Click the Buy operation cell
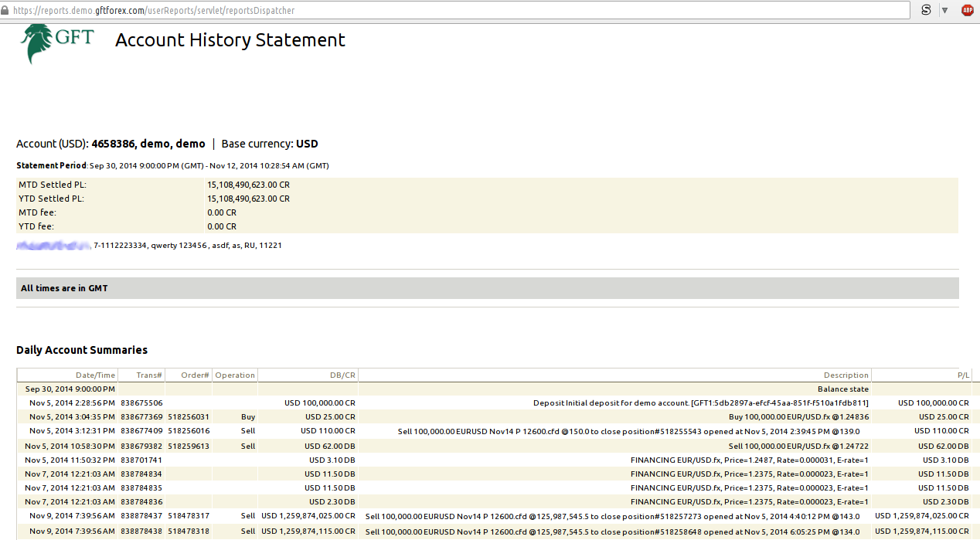 click(x=248, y=417)
